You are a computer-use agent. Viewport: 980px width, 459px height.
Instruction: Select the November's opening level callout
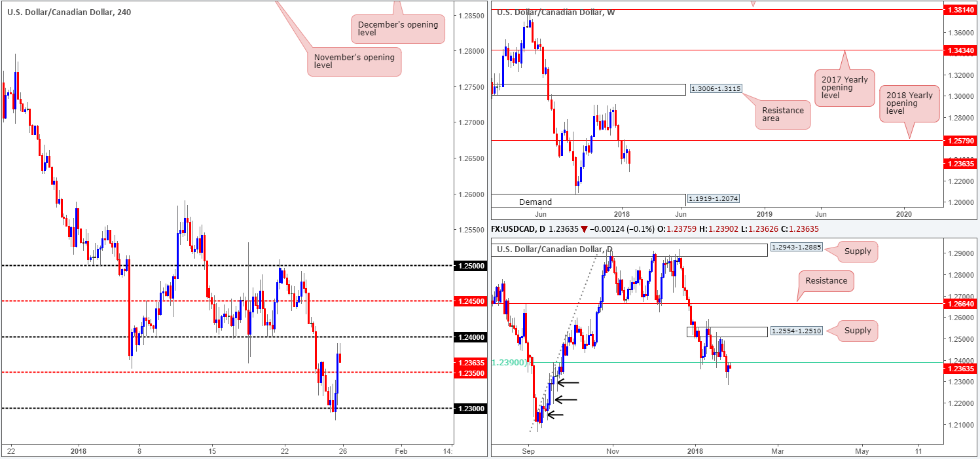(x=354, y=62)
